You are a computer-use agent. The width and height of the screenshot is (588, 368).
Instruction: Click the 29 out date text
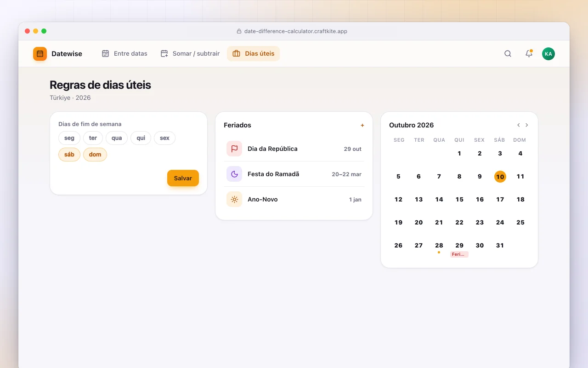pos(352,149)
